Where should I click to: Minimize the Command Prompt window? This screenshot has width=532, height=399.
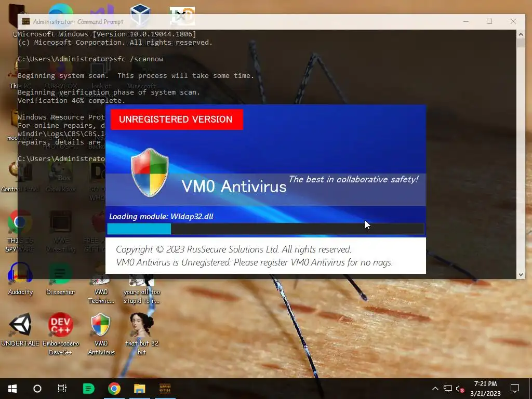pos(466,21)
